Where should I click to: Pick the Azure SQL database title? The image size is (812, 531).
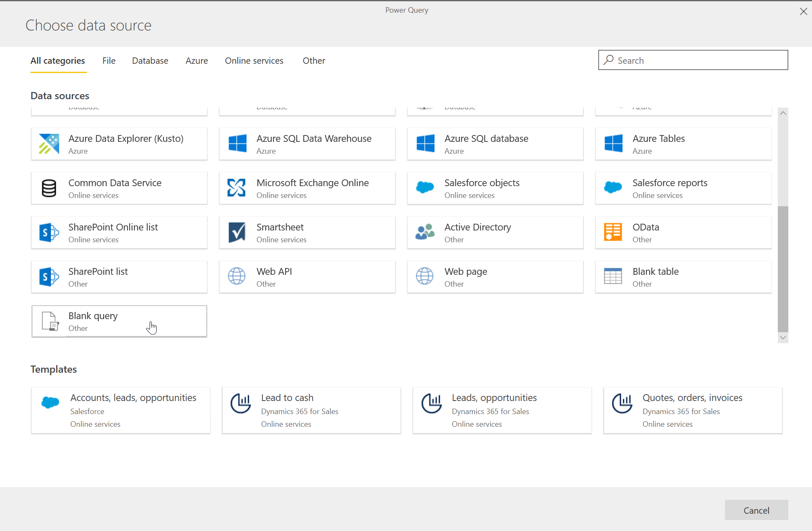486,138
